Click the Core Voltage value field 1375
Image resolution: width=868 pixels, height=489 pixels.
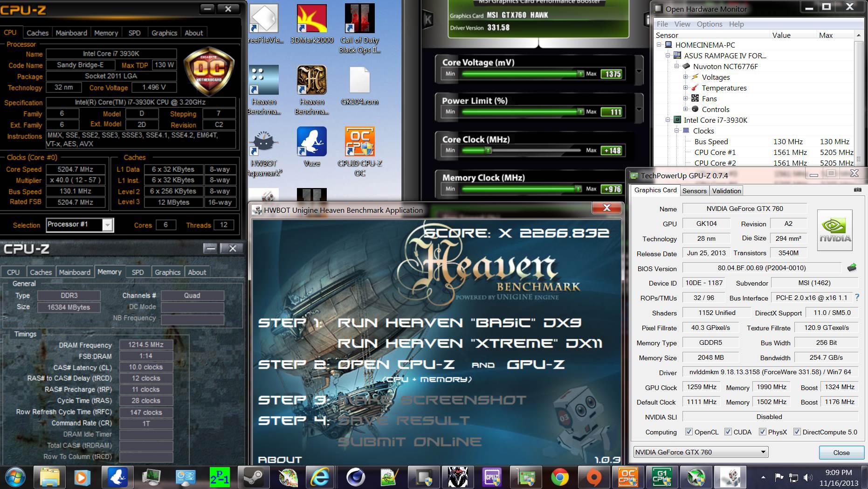(612, 74)
